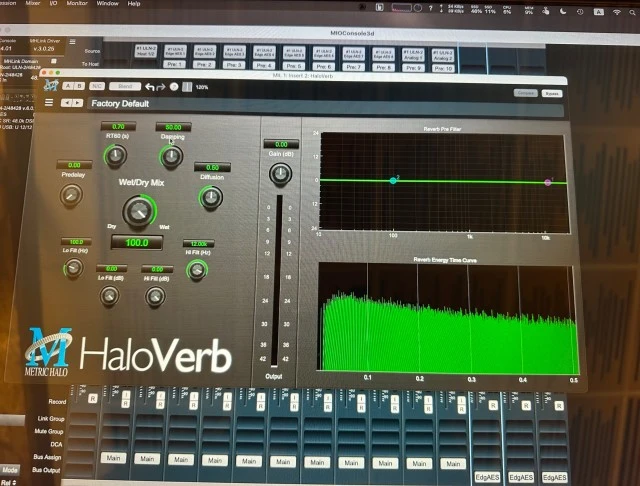Open the Monitor menu in menu bar
This screenshot has height=486, width=640.
[x=77, y=3]
